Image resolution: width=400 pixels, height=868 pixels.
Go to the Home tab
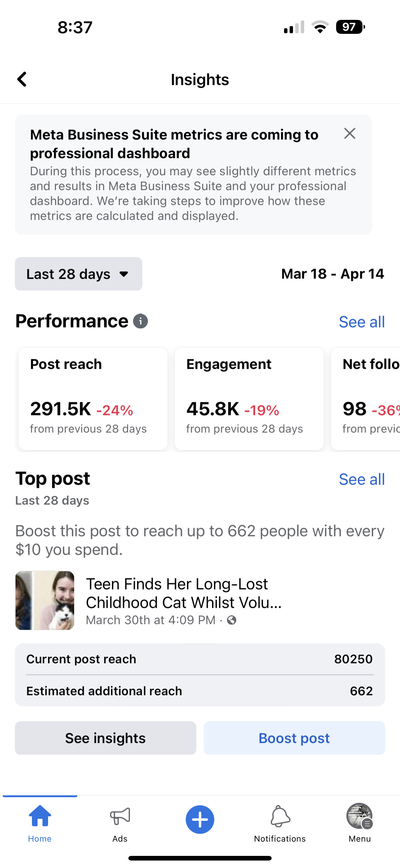tap(40, 823)
